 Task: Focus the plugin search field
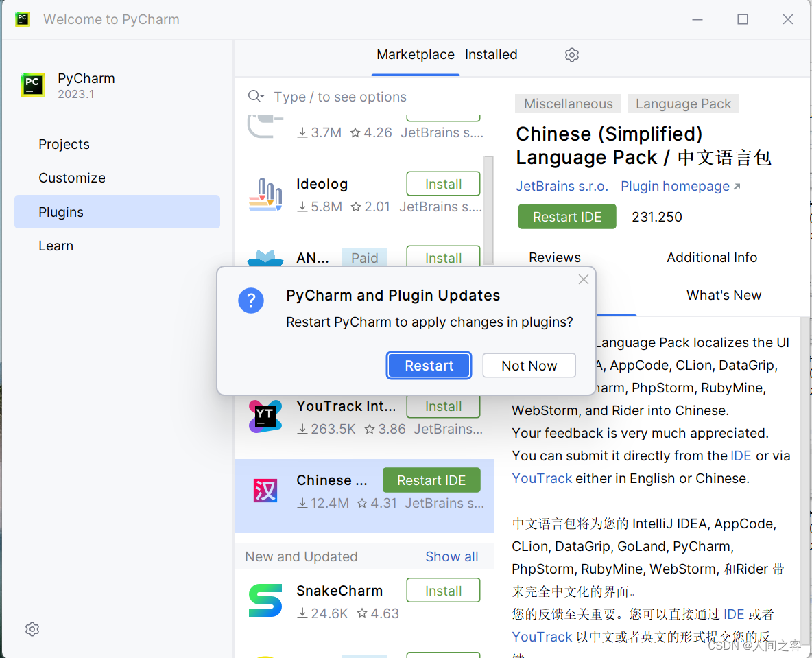(364, 97)
